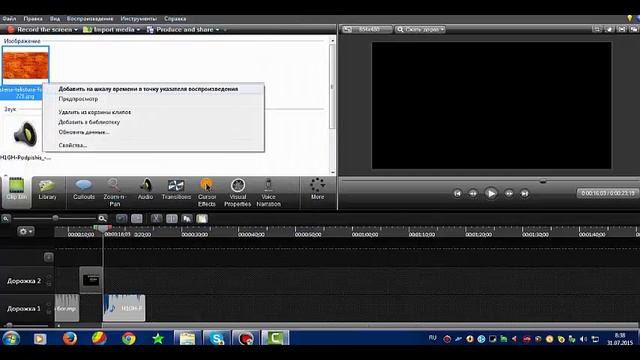Open the Zoom-n-Pan tool
Viewport: 640px width, 360px height.
[x=114, y=192]
